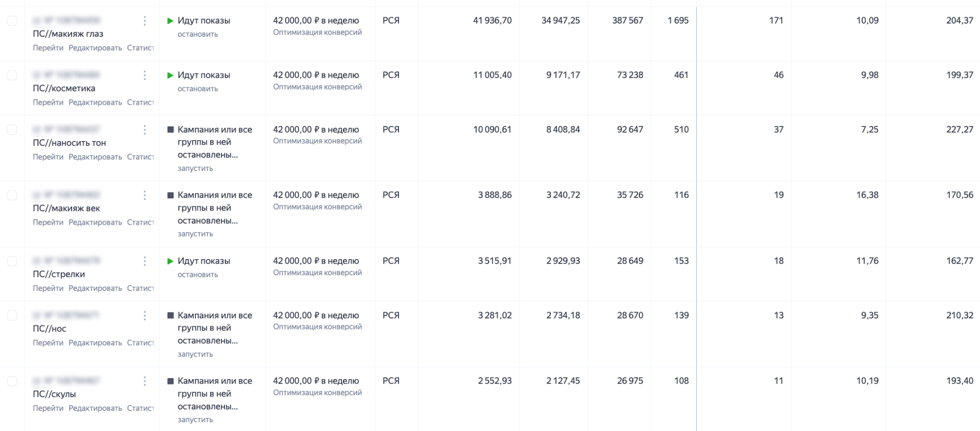Click weekly budget of ПС//косметика campaign
The image size is (980, 431).
pos(316,75)
